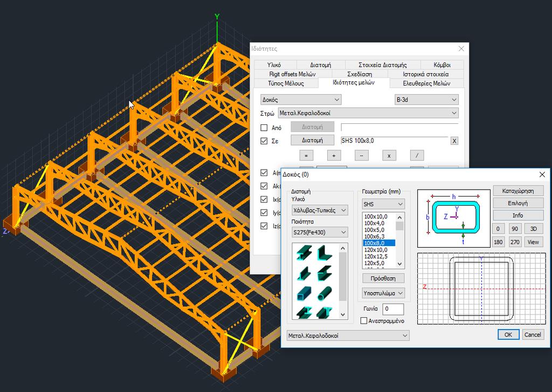Screen dimensions: 552x392
Task: Close the Δοκός (0) dialog
Action: [x=542, y=174]
